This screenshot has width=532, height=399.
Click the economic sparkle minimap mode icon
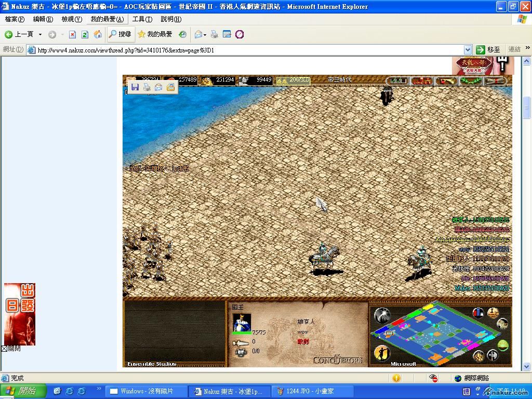point(478,356)
